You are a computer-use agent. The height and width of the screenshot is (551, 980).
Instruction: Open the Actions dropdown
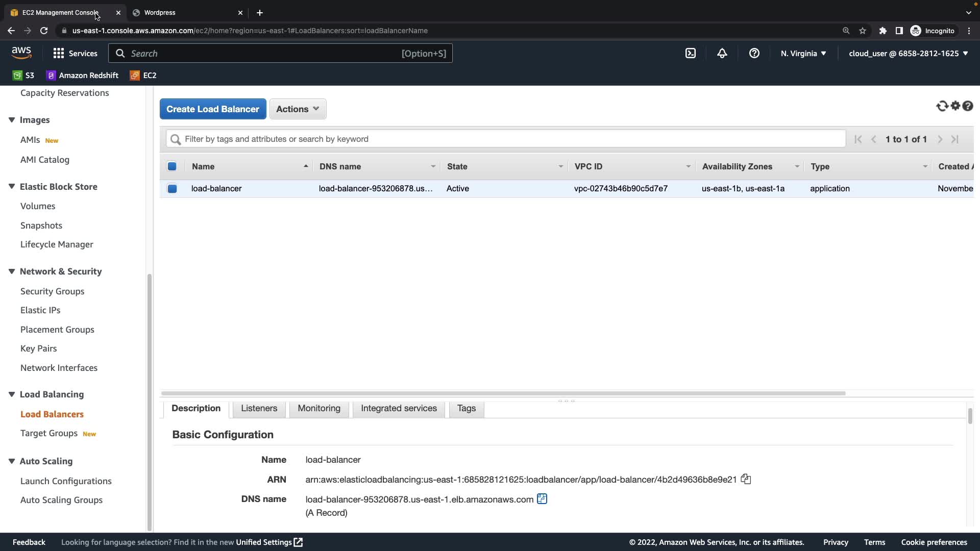pos(298,109)
